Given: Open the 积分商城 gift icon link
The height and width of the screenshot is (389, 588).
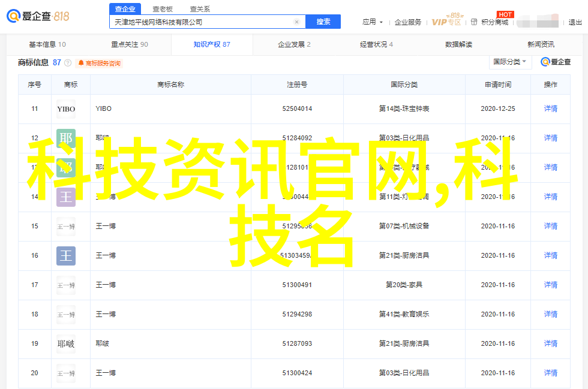Looking at the screenshot, I should 490,22.
